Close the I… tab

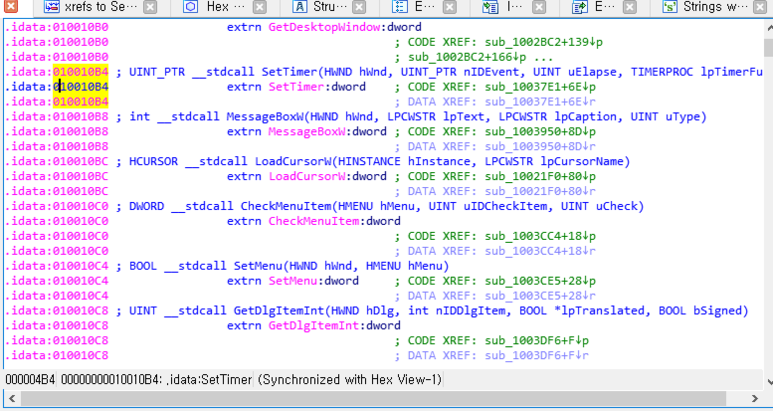point(539,7)
